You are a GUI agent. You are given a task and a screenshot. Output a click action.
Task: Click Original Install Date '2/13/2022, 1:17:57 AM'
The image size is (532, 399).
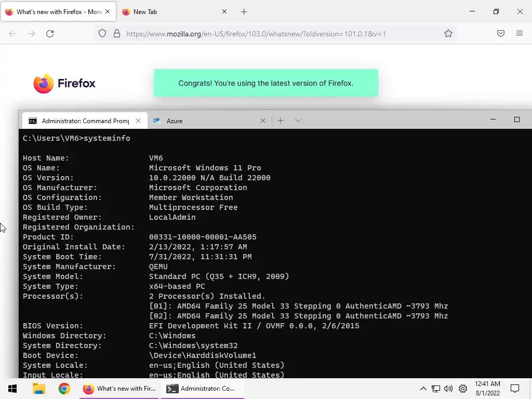[198, 247]
